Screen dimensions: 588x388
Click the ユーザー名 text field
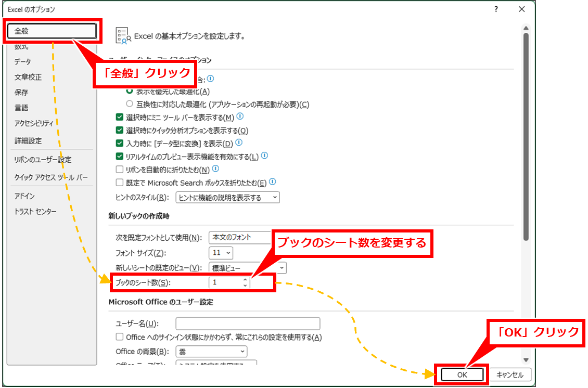click(x=248, y=324)
